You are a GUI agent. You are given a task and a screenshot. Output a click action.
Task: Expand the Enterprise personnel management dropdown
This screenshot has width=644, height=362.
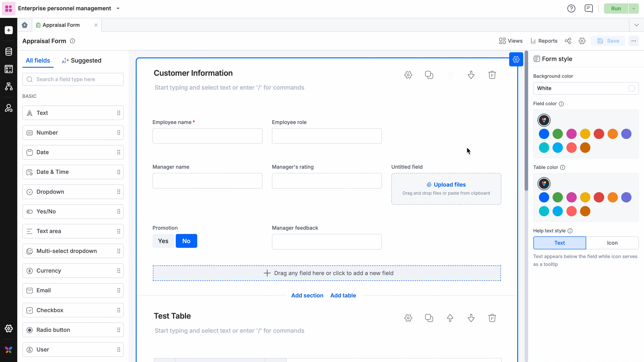118,8
